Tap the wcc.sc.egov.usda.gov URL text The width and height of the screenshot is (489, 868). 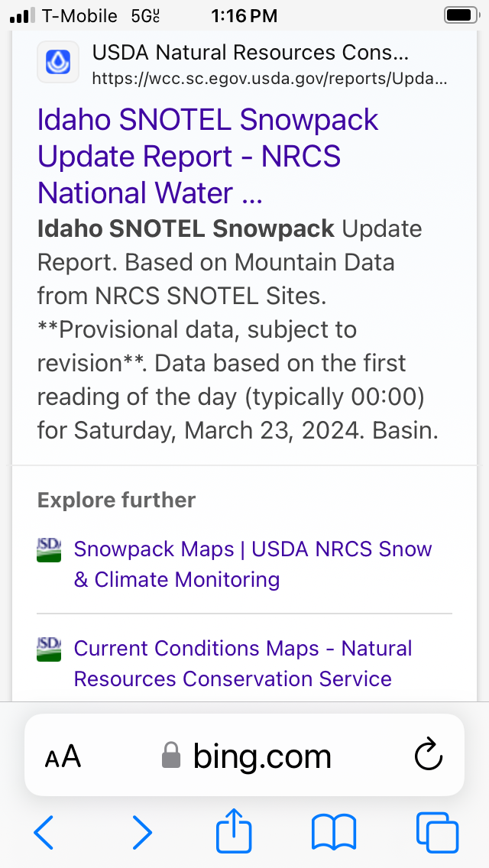point(269,78)
